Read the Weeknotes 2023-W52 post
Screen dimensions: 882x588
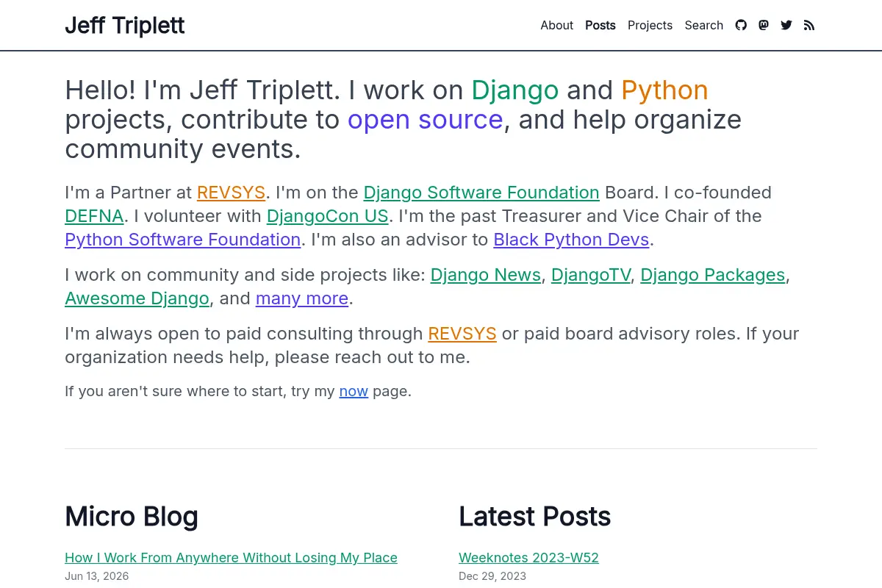[528, 558]
